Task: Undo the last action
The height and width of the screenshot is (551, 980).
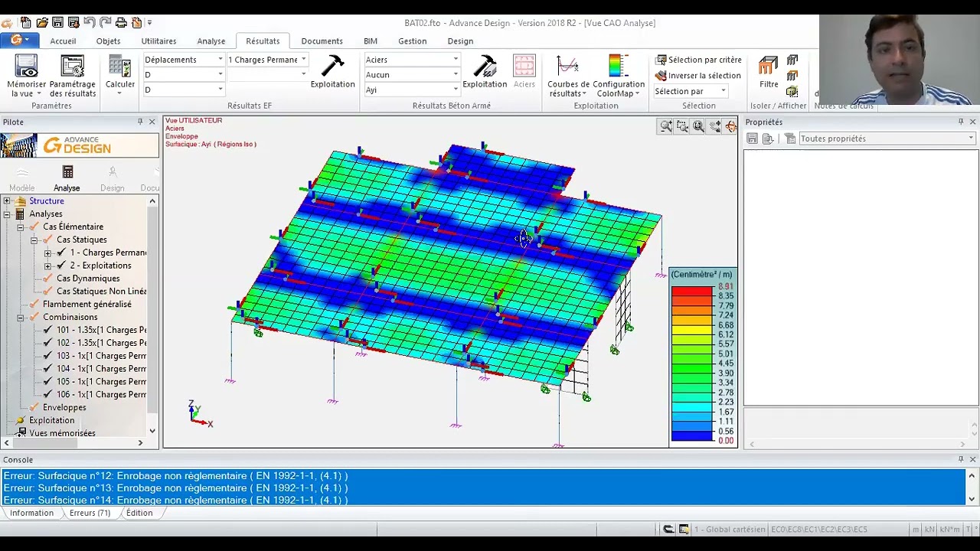Action: tap(89, 23)
